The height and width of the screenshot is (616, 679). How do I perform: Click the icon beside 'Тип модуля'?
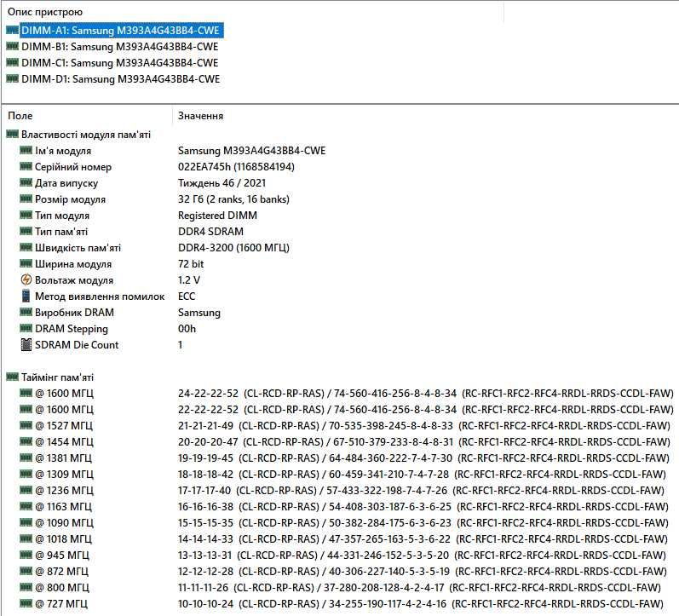(26, 215)
